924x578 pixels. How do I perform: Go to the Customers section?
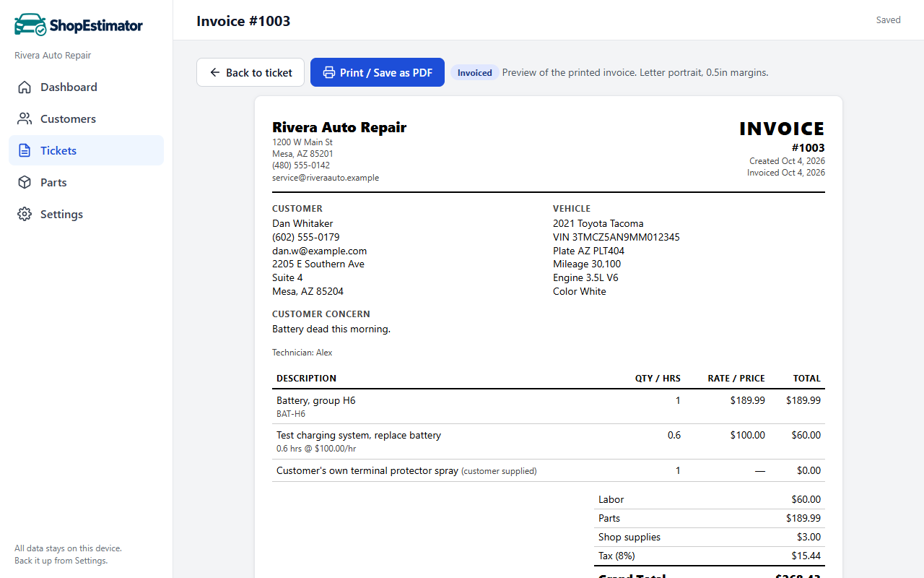click(86, 119)
